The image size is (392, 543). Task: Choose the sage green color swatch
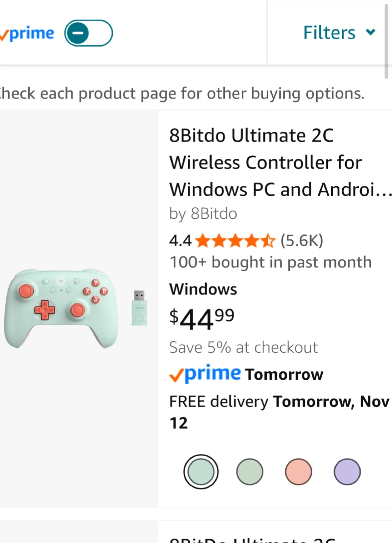coord(249,472)
